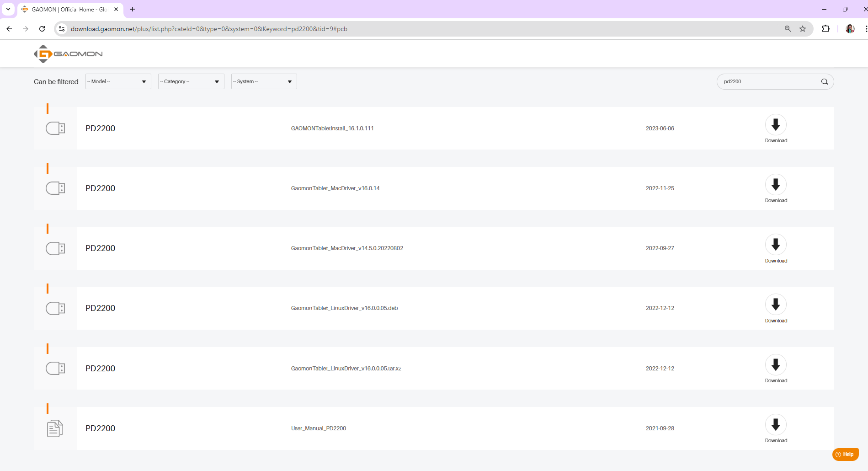Click document icon for User_Manual_PD2200 row
The image size is (868, 471).
coord(55,428)
